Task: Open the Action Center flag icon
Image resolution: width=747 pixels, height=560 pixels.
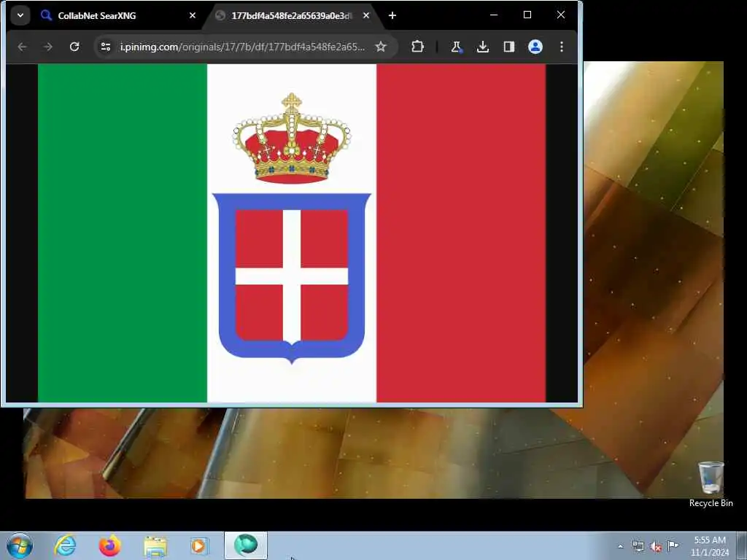Action: point(673,545)
